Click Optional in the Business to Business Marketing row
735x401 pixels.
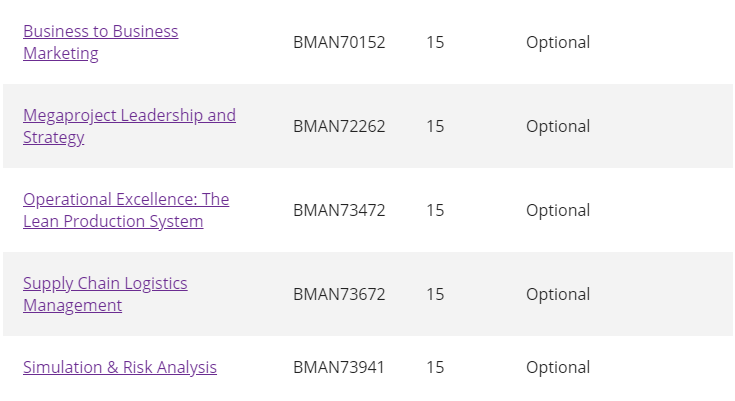point(558,42)
